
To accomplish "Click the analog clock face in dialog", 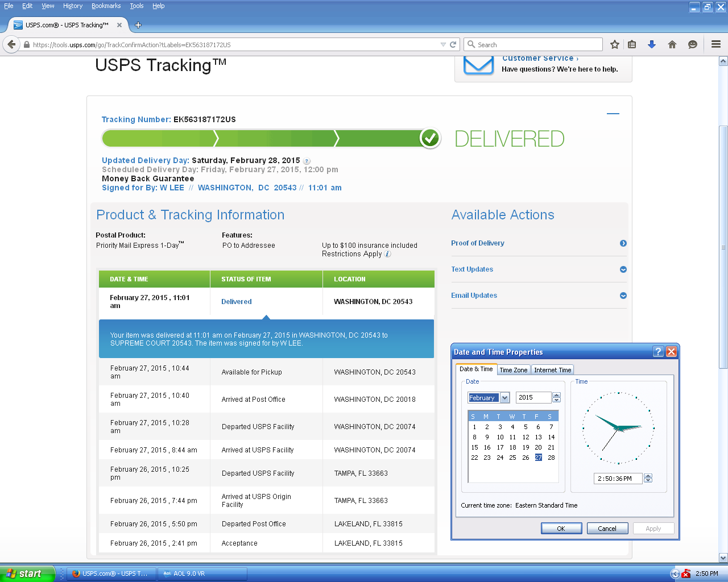I will pos(618,428).
